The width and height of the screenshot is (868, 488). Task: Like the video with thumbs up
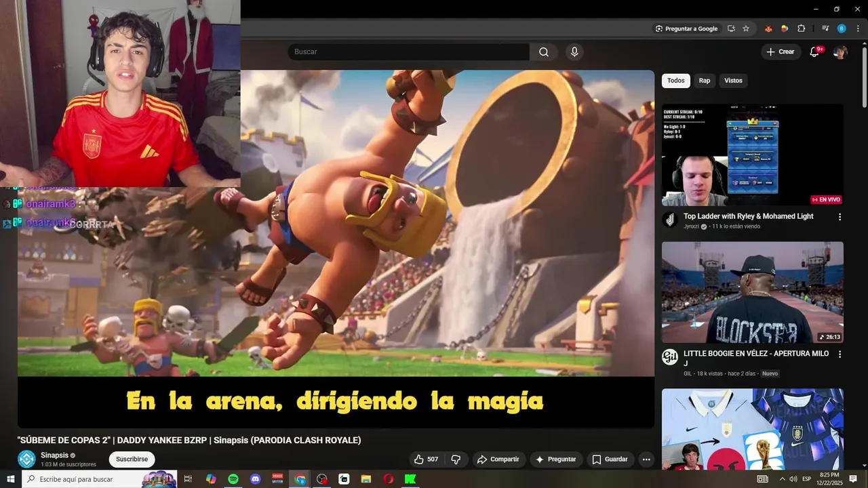427,460
